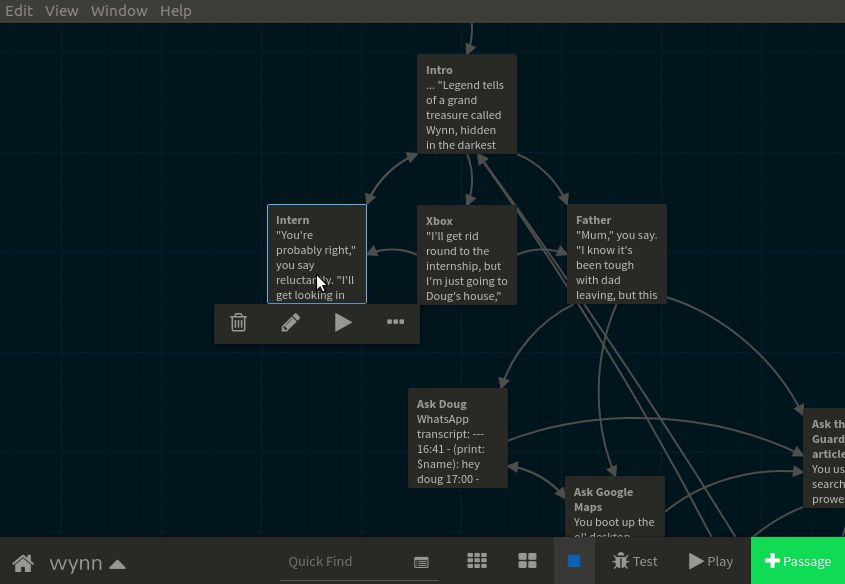The height and width of the screenshot is (584, 845).
Task: Show passage titles and excerpts view
Action: click(x=574, y=561)
